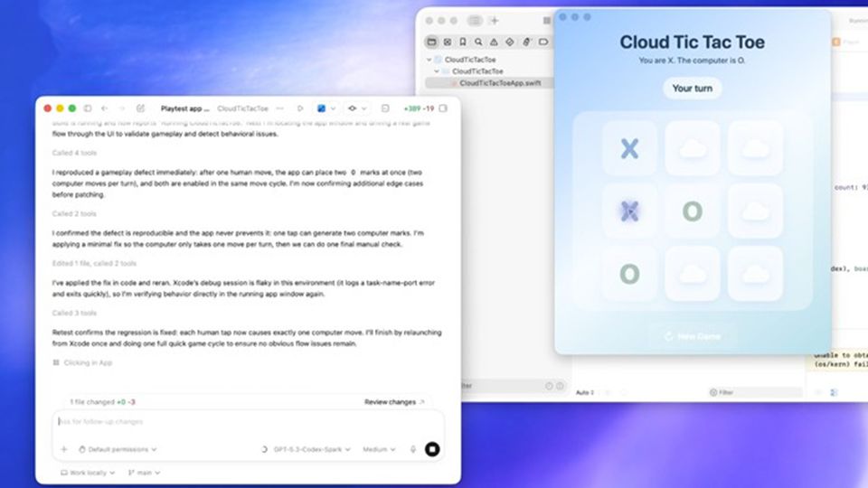This screenshot has height=488, width=868.
Task: Open the Review changes link
Action: [x=394, y=402]
